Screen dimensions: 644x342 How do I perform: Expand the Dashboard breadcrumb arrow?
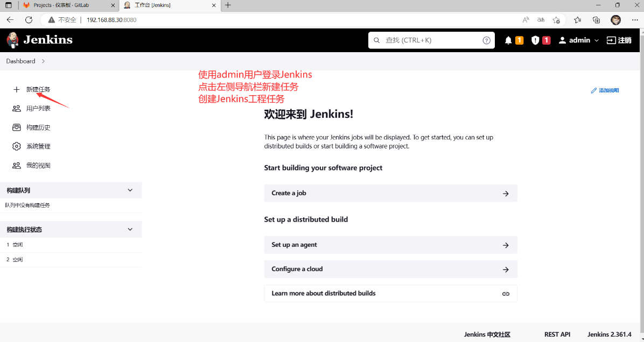click(43, 61)
